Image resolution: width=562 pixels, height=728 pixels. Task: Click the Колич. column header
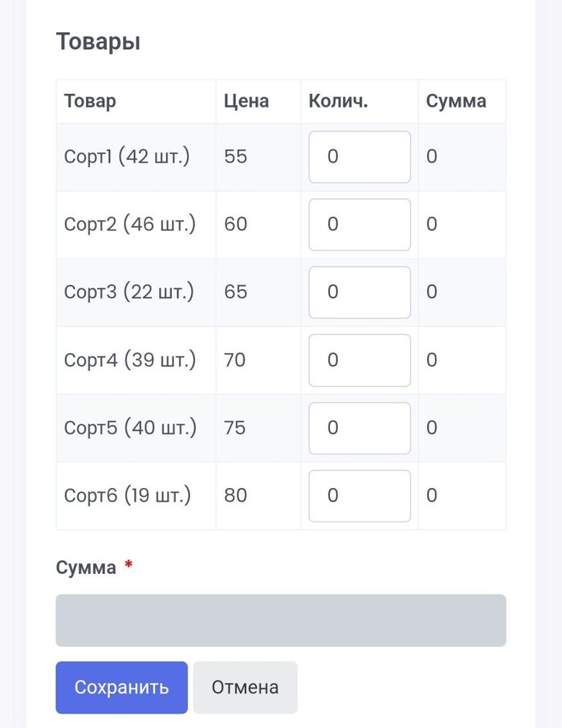click(x=338, y=101)
